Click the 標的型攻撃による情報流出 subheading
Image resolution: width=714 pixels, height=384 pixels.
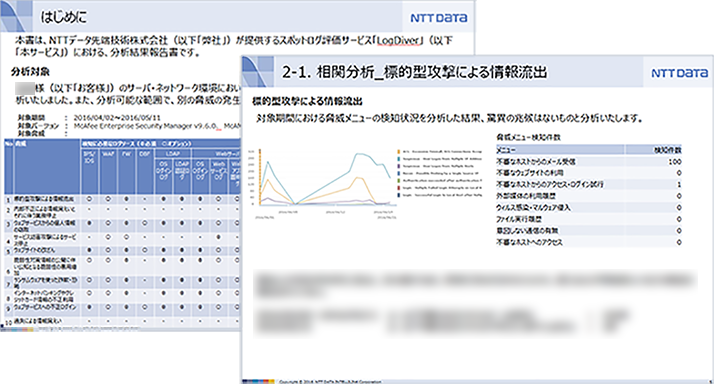(307, 101)
